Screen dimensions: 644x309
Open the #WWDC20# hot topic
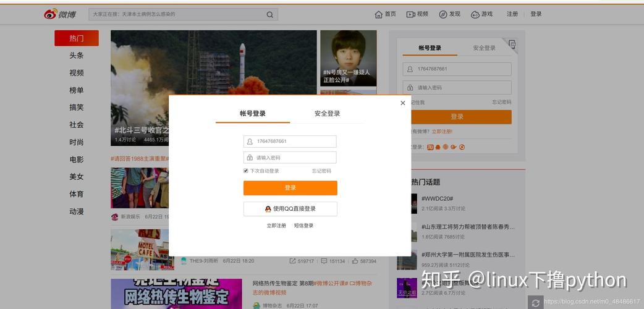click(437, 198)
